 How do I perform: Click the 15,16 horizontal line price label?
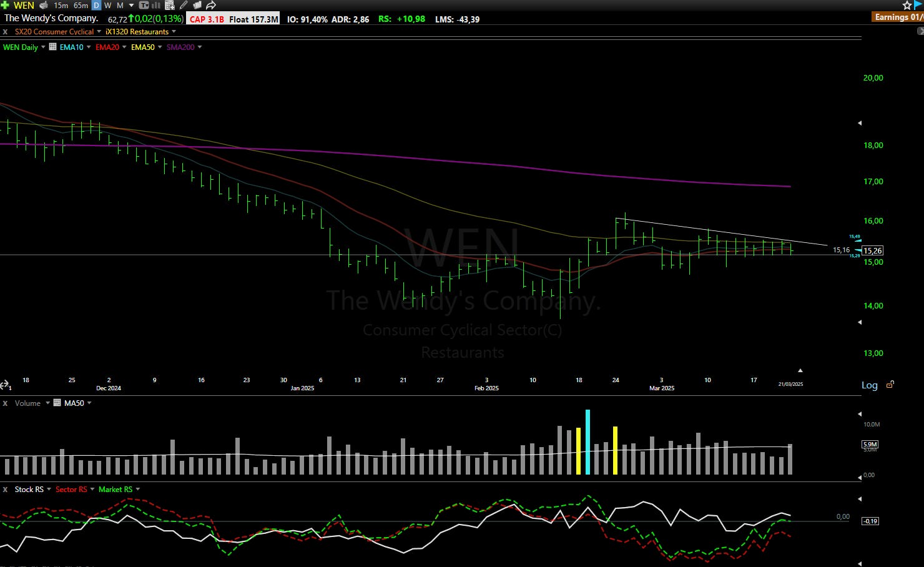[841, 250]
